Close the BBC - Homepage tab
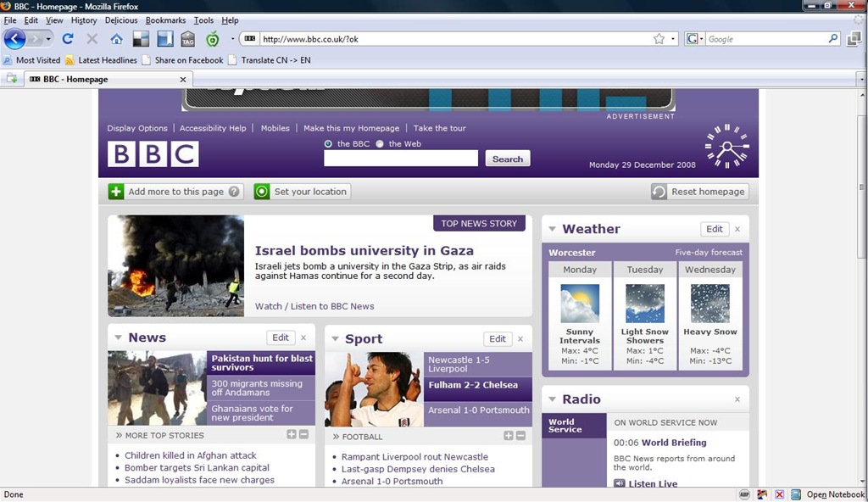 pyautogui.click(x=183, y=80)
